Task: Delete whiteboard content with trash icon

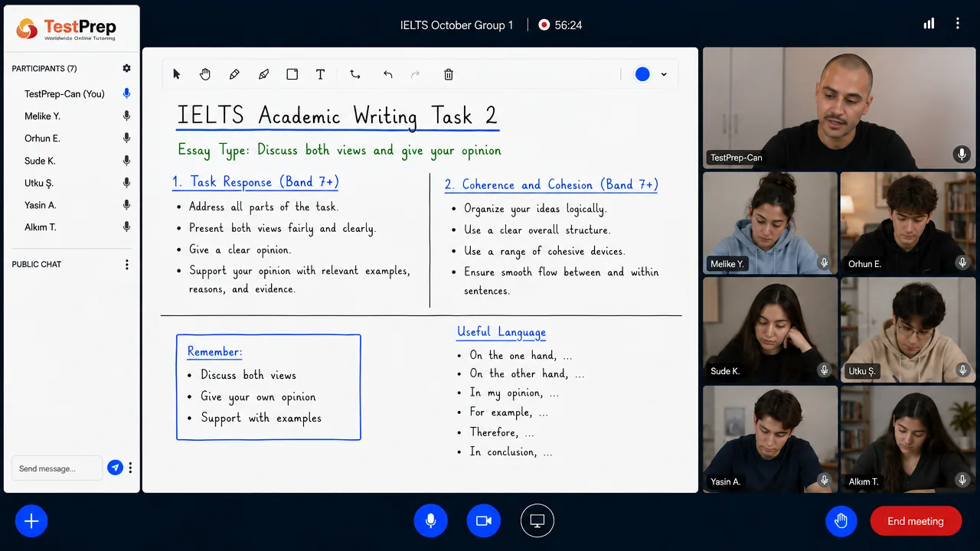Action: tap(449, 74)
